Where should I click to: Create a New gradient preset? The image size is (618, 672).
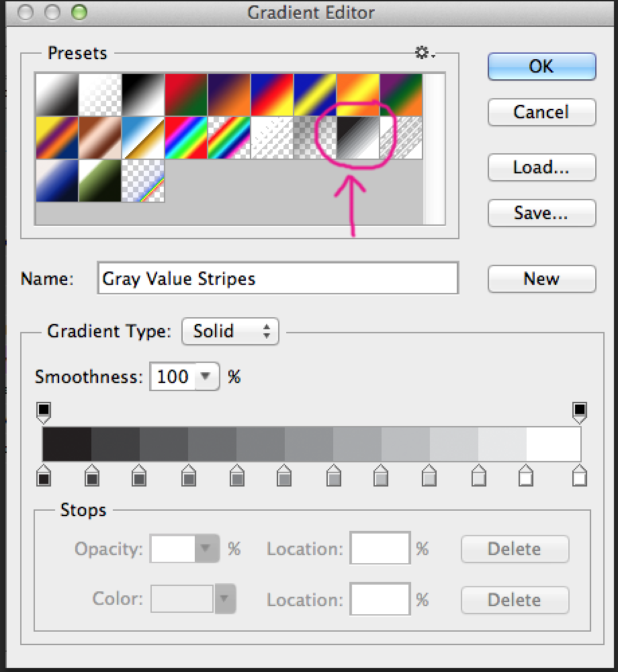pos(541,279)
